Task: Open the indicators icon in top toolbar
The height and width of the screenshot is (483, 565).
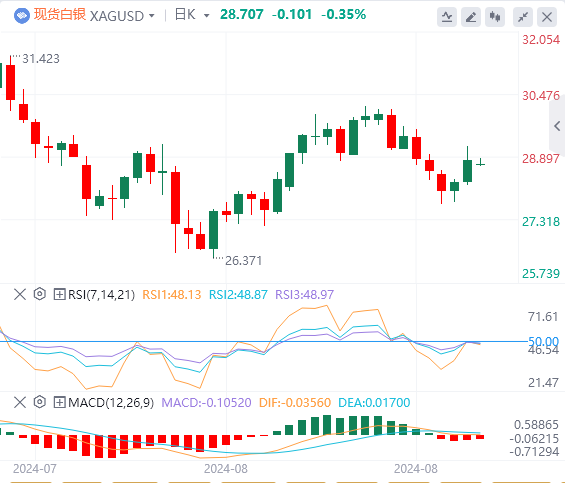Action: tap(447, 17)
